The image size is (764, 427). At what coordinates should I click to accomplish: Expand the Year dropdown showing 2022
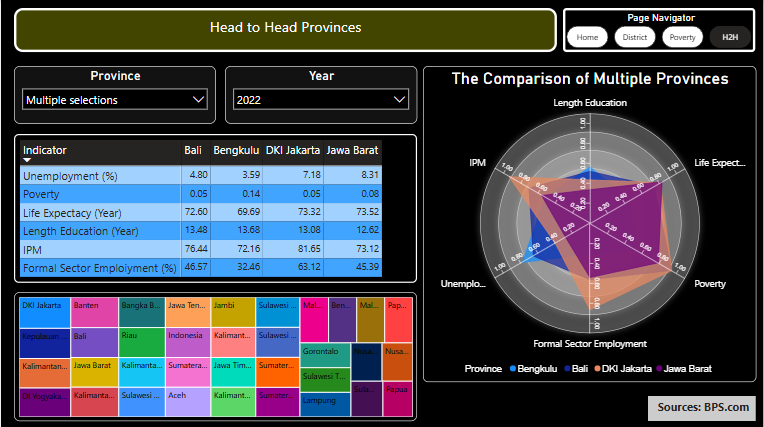click(x=400, y=99)
